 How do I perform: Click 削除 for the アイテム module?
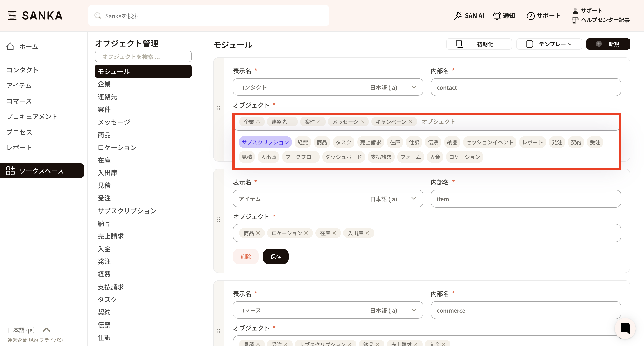click(x=246, y=256)
